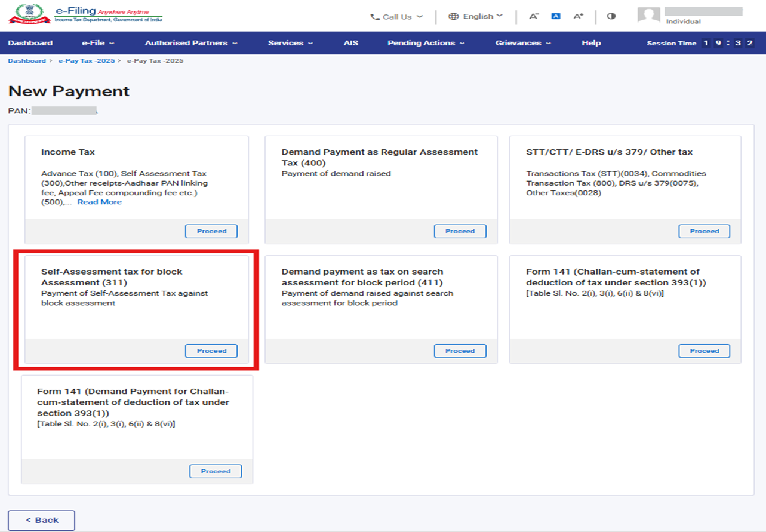Click the e-Filing Income Tax Department logo
Image resolution: width=766 pixels, height=532 pixels.
point(85,15)
